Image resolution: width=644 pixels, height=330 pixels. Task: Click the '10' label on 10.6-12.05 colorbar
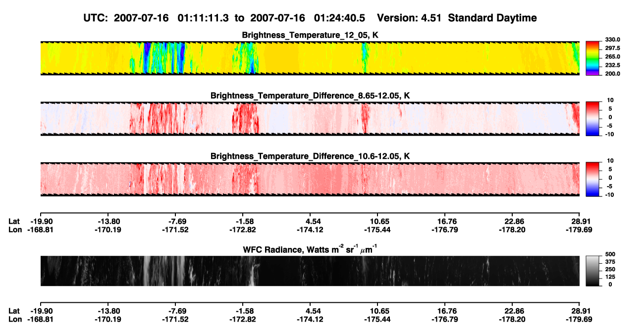coord(611,161)
